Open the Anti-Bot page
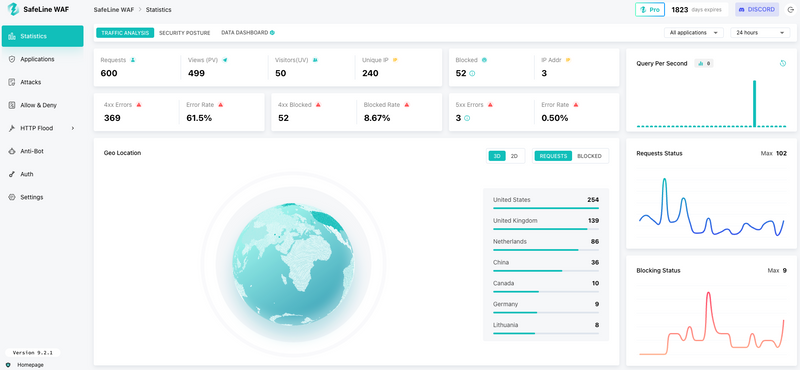This screenshot has height=370, width=800. (42, 151)
